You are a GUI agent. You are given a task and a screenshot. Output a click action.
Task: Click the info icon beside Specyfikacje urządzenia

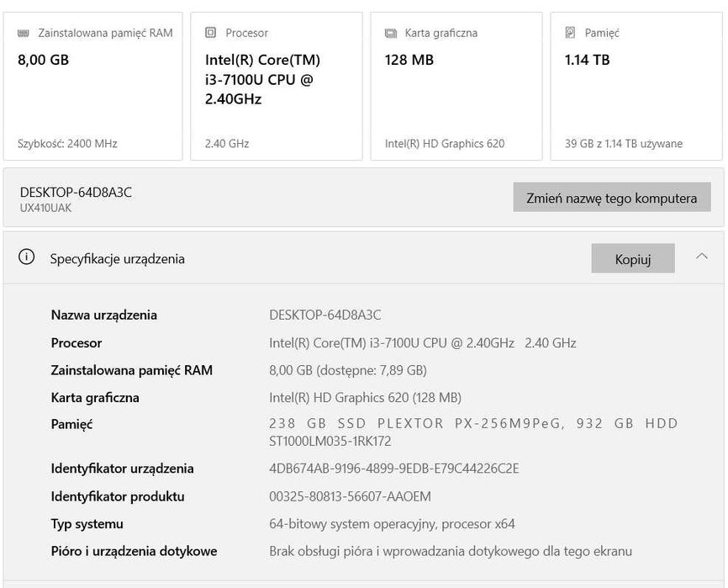(x=27, y=258)
